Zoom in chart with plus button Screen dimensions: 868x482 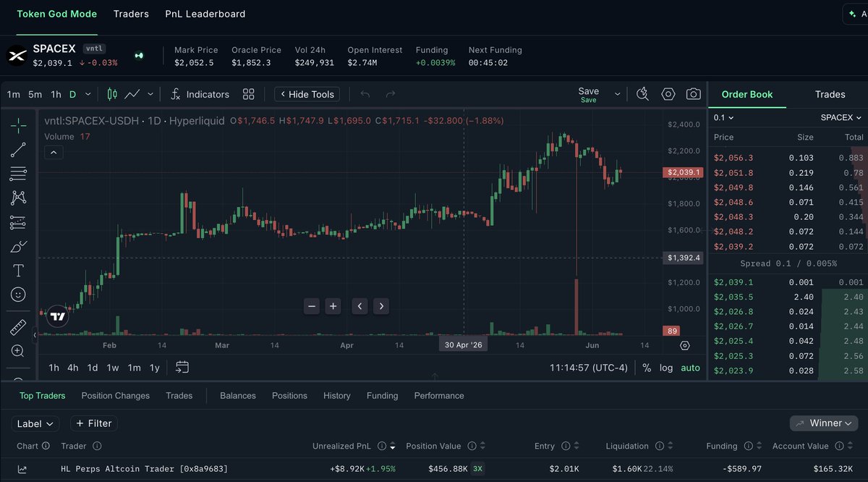[333, 306]
